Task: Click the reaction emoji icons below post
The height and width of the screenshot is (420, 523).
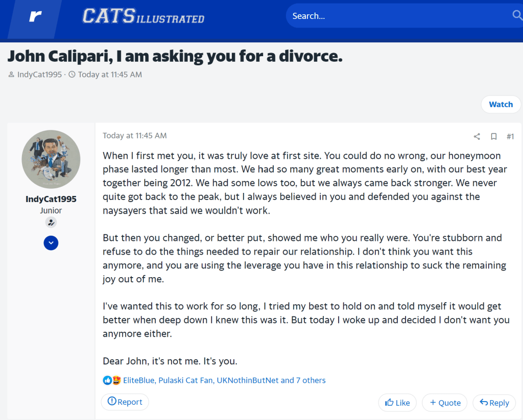Action: tap(112, 380)
